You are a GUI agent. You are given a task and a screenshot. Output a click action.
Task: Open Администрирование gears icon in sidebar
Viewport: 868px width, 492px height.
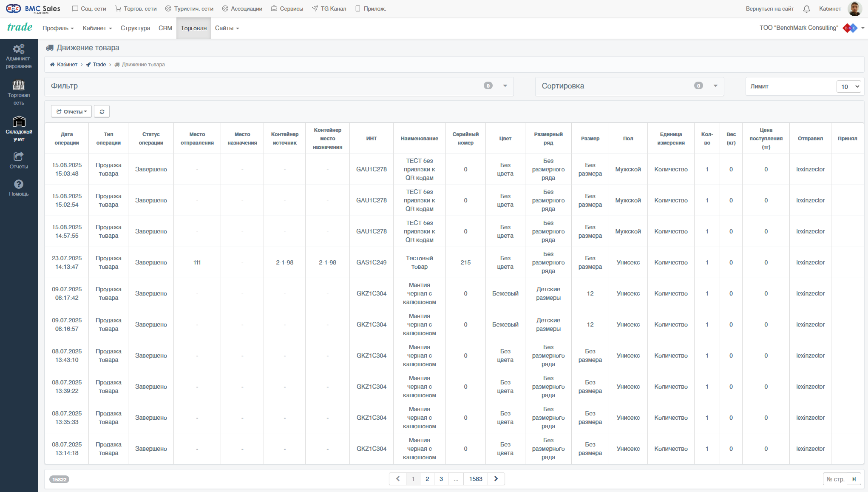(x=19, y=48)
